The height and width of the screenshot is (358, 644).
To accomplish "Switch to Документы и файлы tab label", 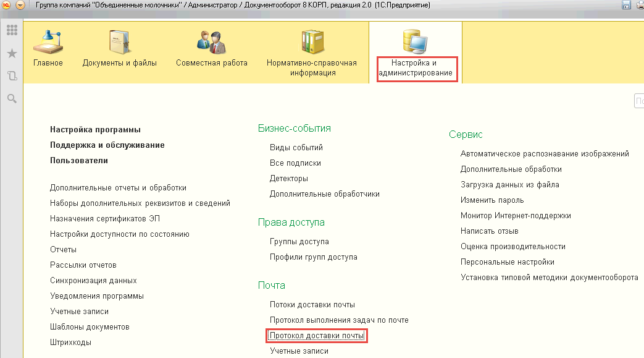I will 120,63.
